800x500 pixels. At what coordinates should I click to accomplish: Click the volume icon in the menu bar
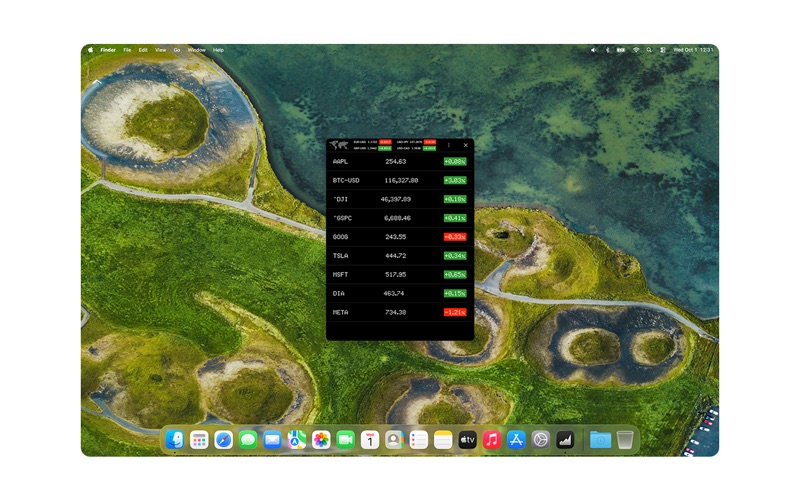[x=593, y=50]
